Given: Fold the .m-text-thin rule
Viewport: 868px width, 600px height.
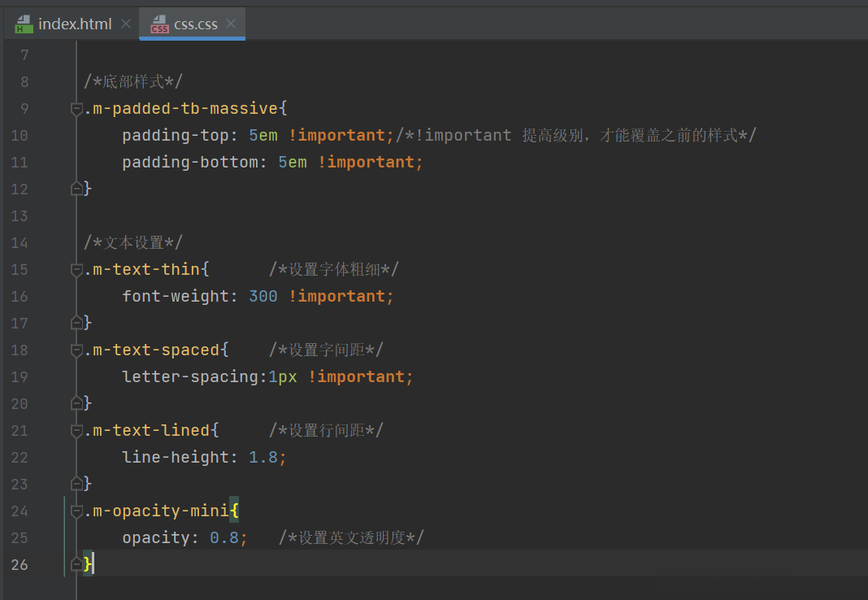Looking at the screenshot, I should click(76, 270).
